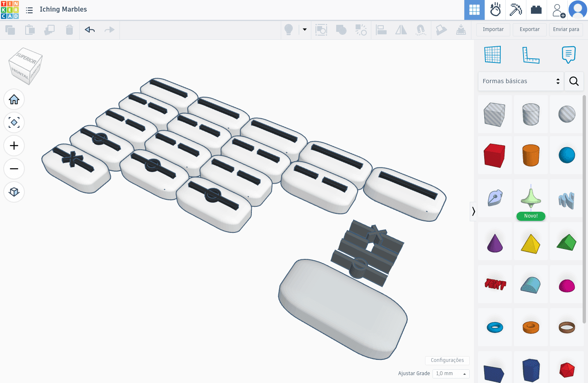Click the Align tool icon
Screen dimensions: 588x383
click(x=381, y=30)
